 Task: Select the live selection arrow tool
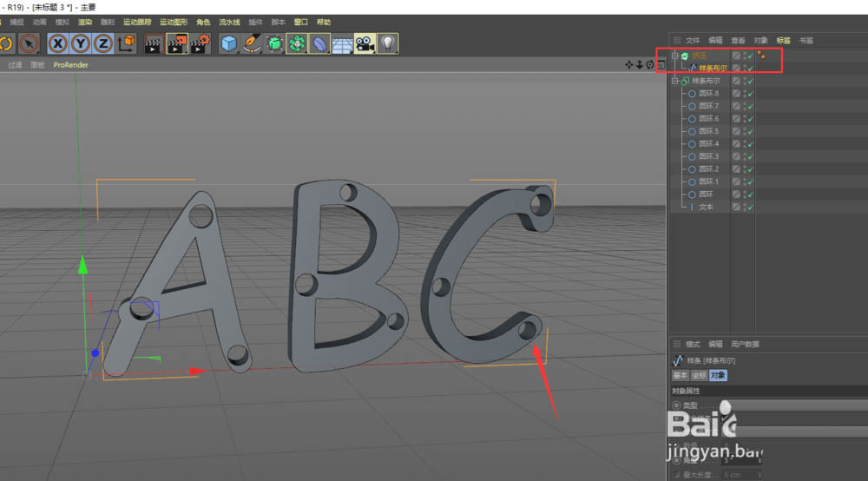29,43
